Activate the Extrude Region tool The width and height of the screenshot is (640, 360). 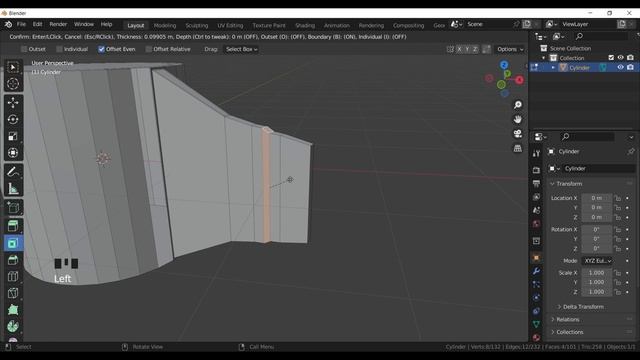[x=13, y=226]
